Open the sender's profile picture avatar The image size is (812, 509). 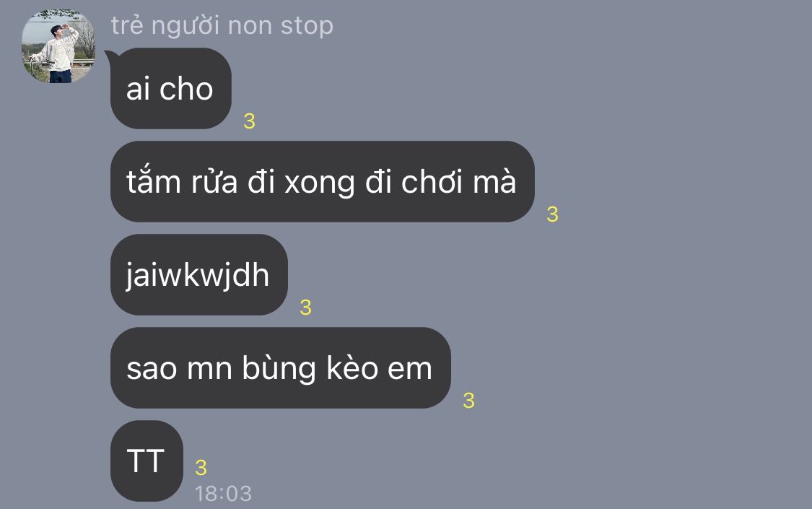(58, 46)
